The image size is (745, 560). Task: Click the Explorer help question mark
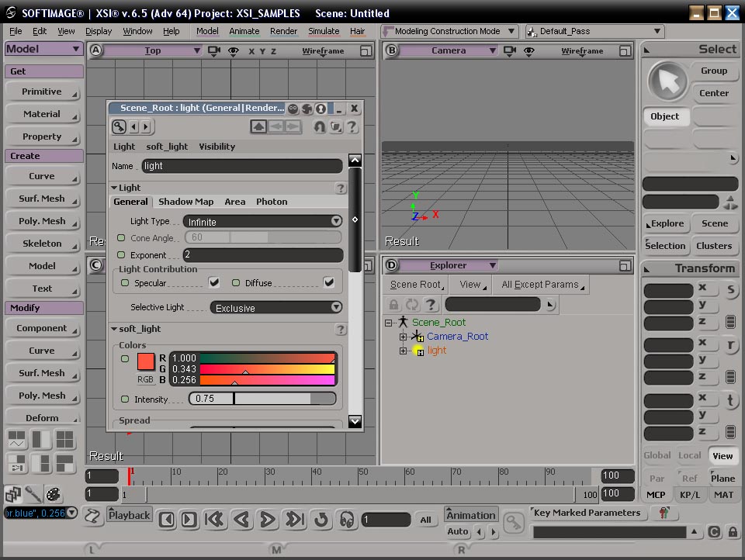tap(431, 305)
